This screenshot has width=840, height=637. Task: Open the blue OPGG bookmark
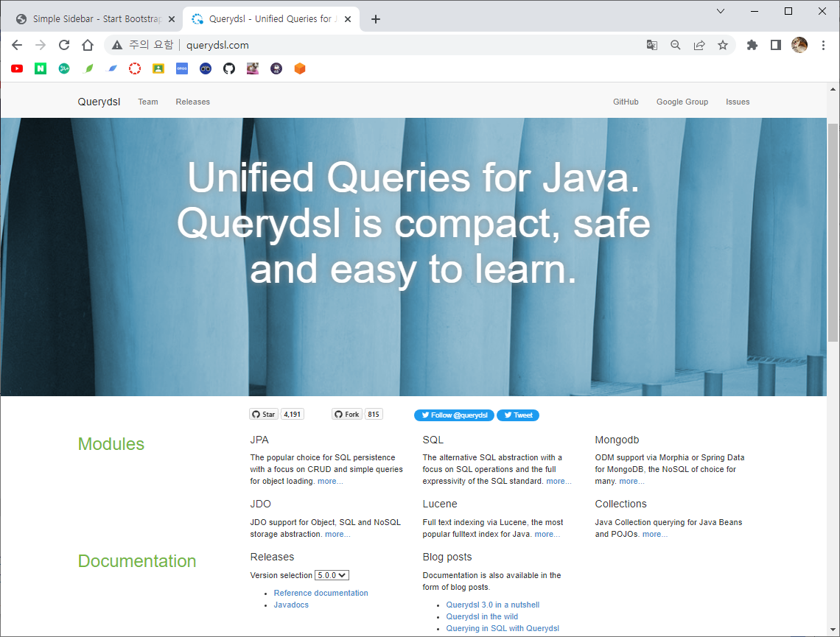182,68
